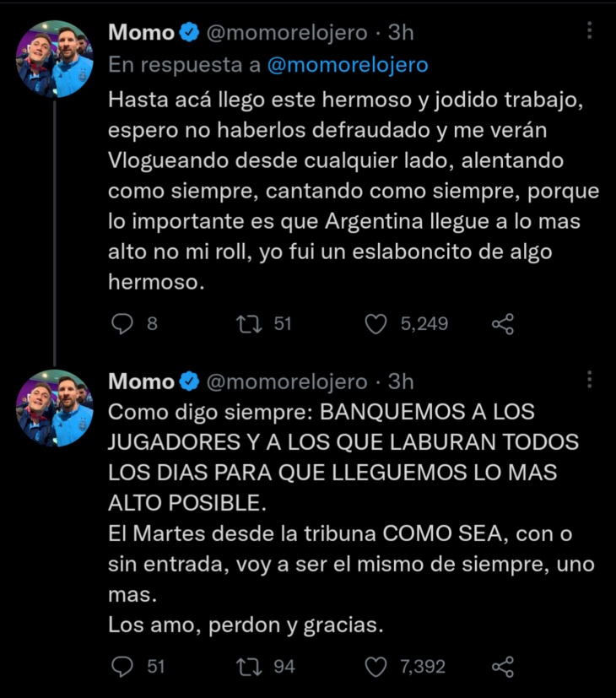The height and width of the screenshot is (698, 616).
Task: Open more options on first tweet
Action: [x=589, y=30]
